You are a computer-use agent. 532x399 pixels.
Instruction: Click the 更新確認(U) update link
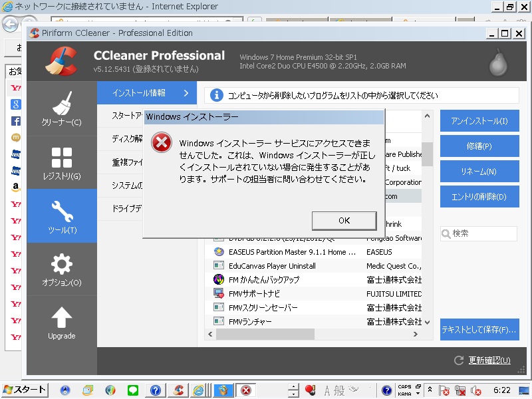[489, 360]
